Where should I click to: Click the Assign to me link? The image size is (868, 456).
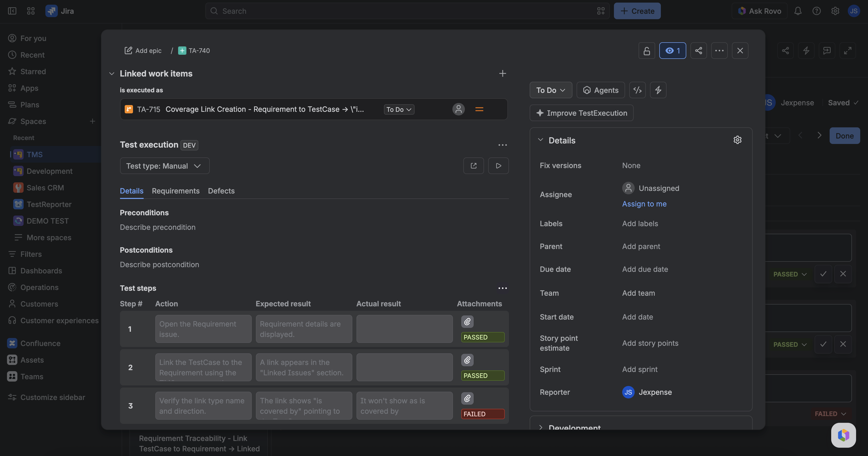(644, 204)
